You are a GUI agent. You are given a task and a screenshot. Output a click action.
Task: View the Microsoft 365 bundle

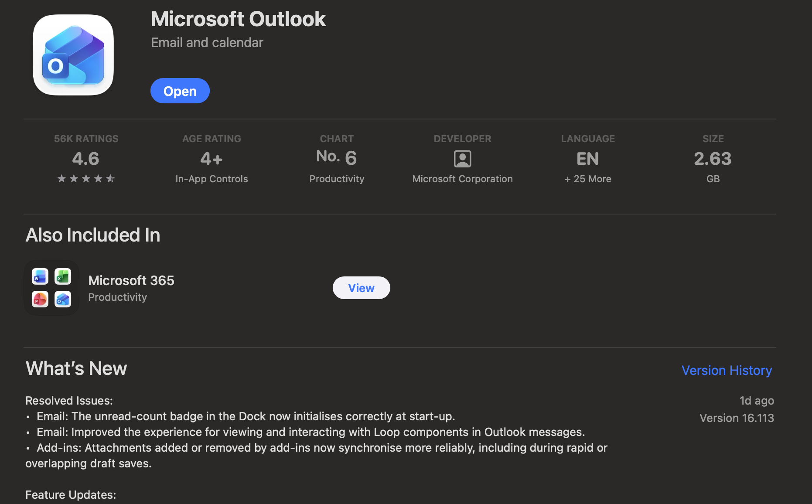(362, 288)
